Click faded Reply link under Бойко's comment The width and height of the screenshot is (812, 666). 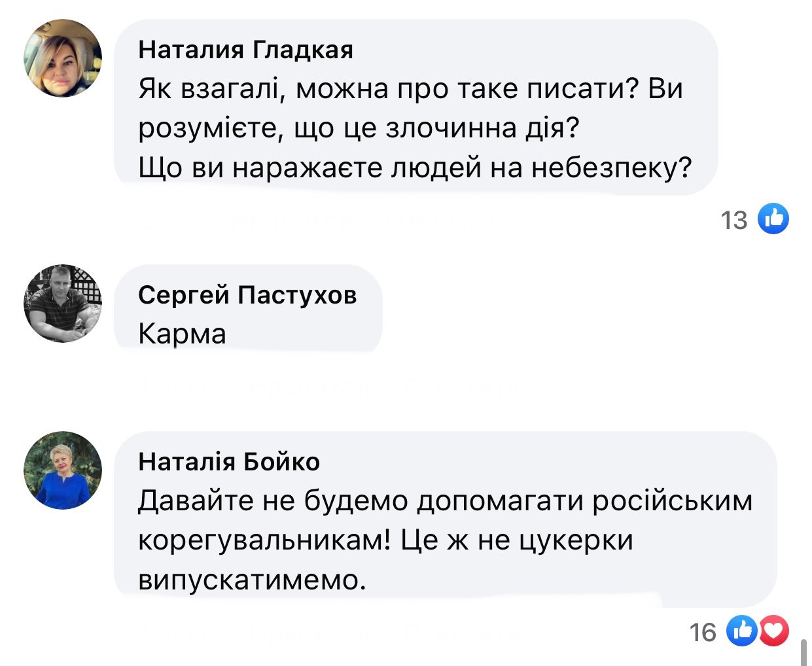(x=461, y=632)
